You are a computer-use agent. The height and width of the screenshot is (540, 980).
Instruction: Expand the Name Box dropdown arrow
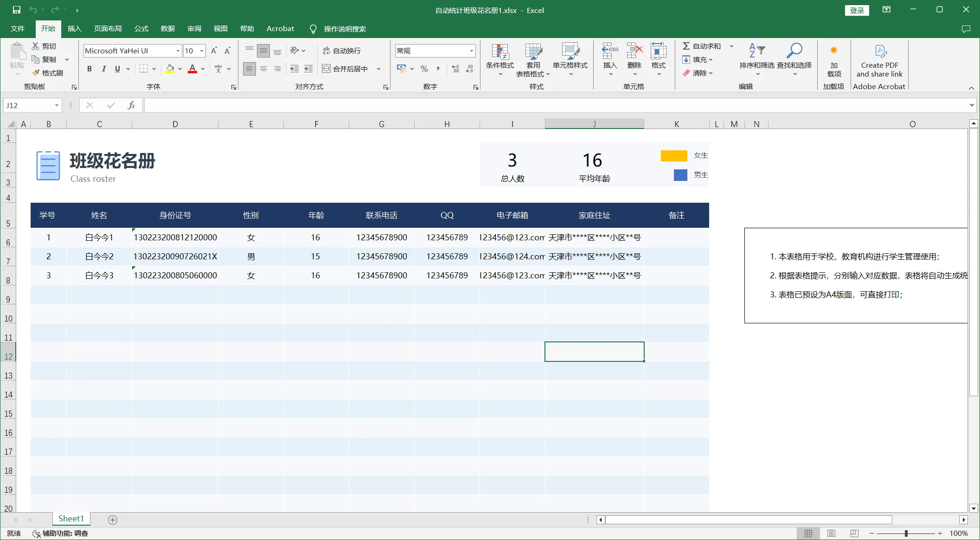57,105
